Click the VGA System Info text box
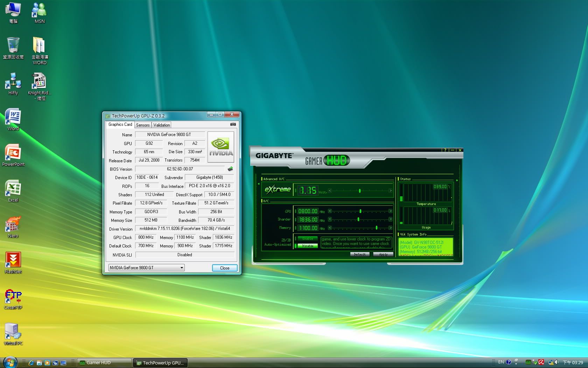 point(426,247)
